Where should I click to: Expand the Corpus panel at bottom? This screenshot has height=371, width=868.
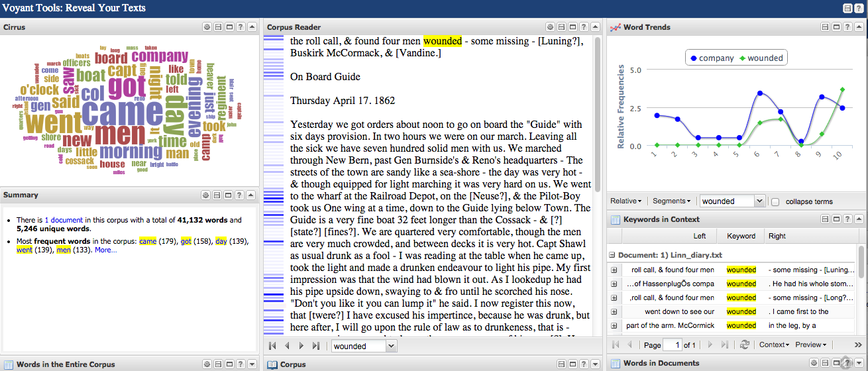(595, 364)
